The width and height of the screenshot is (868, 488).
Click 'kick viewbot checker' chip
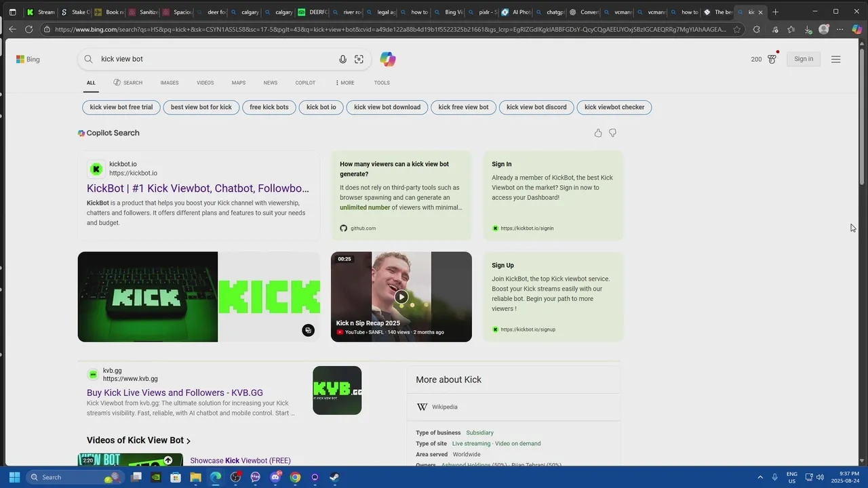[x=614, y=107]
